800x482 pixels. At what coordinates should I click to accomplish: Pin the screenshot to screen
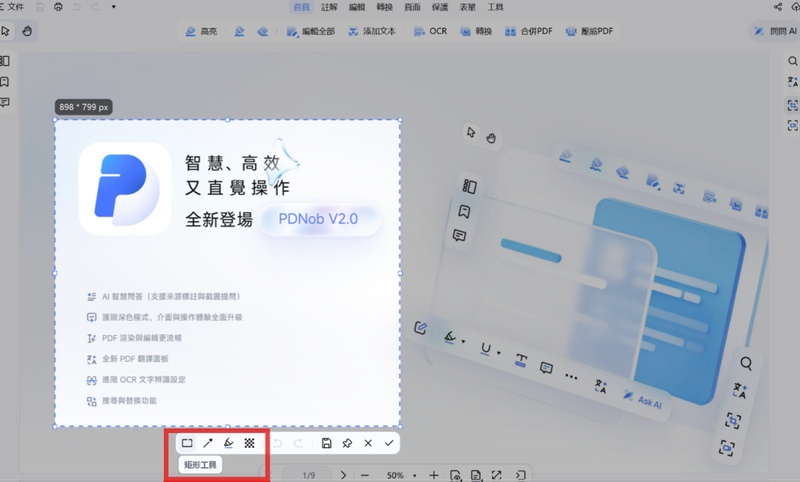[347, 443]
